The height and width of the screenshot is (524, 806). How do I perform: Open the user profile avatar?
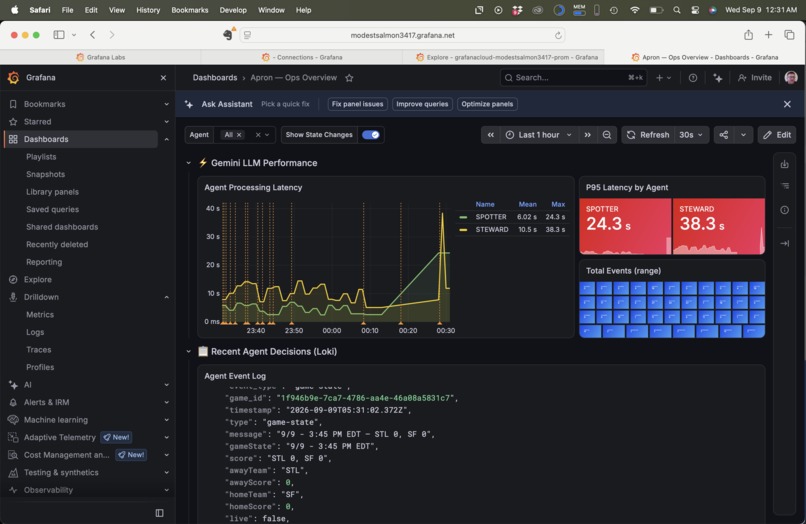click(791, 78)
